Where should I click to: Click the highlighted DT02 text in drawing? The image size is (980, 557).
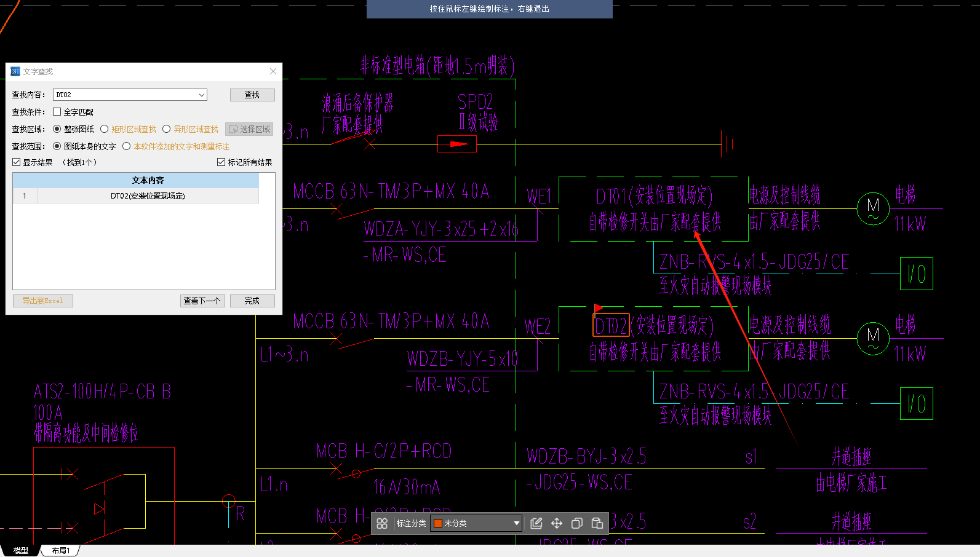[611, 325]
